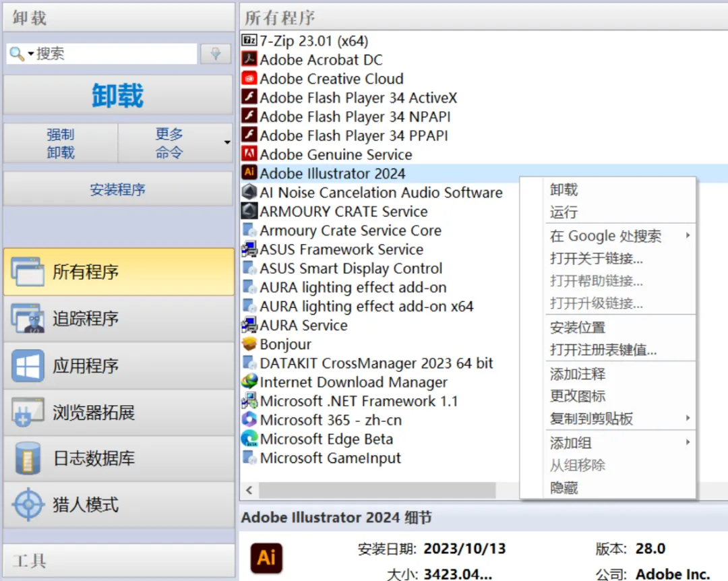Click the 强制卸载 button
The image size is (728, 581).
[x=61, y=143]
